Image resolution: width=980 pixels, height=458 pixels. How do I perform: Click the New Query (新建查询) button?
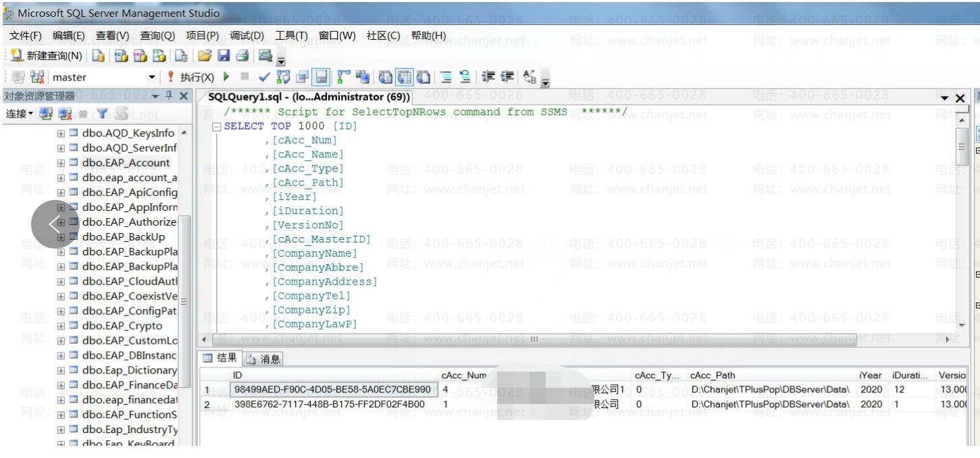point(47,55)
